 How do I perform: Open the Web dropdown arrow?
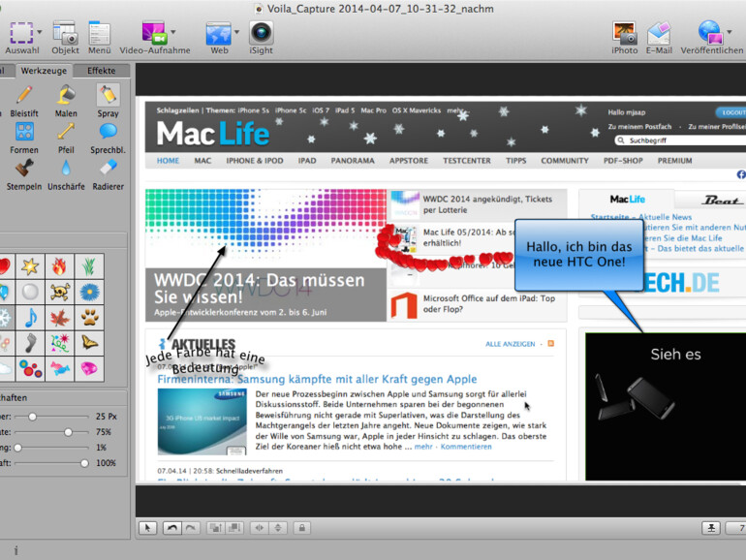(x=236, y=32)
